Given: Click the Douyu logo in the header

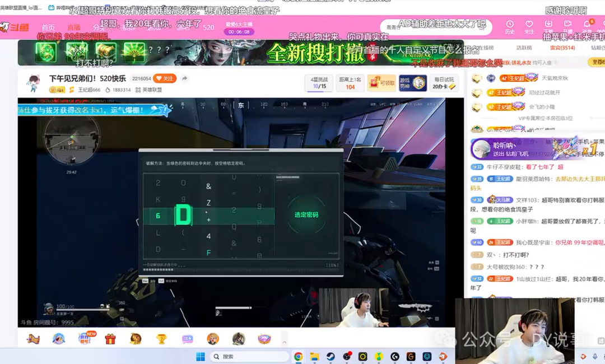Looking at the screenshot, I should [15, 27].
